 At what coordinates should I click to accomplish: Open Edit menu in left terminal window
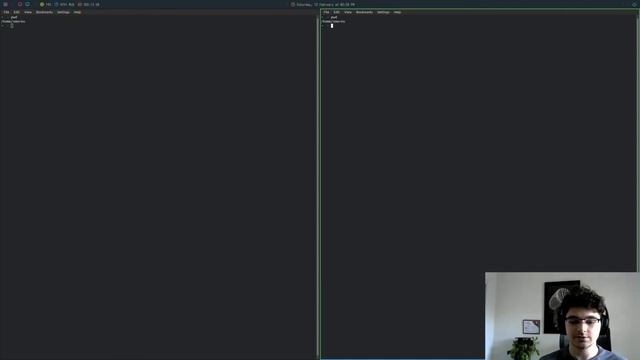pyautogui.click(x=16, y=12)
